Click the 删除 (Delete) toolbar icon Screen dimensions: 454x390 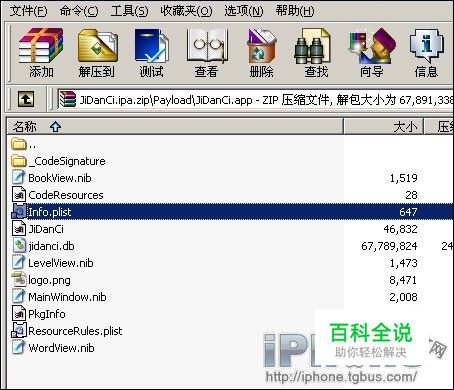(x=262, y=46)
